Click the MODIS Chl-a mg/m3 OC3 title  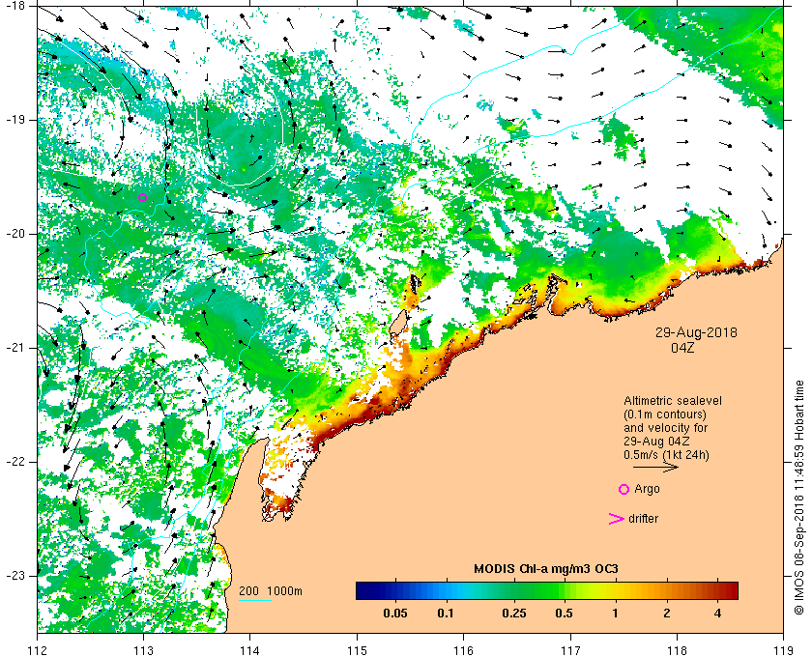click(546, 569)
